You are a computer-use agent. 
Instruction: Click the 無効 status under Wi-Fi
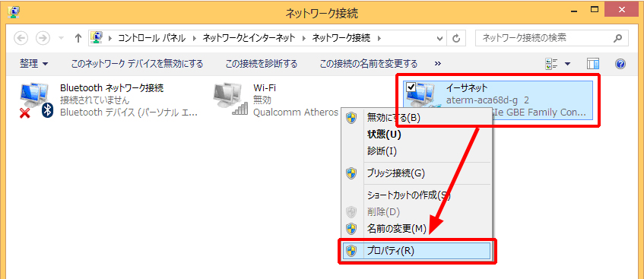tap(262, 100)
